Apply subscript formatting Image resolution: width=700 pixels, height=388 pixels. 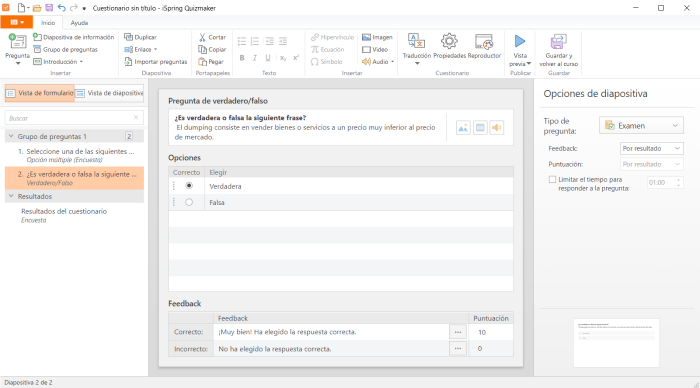pos(283,58)
